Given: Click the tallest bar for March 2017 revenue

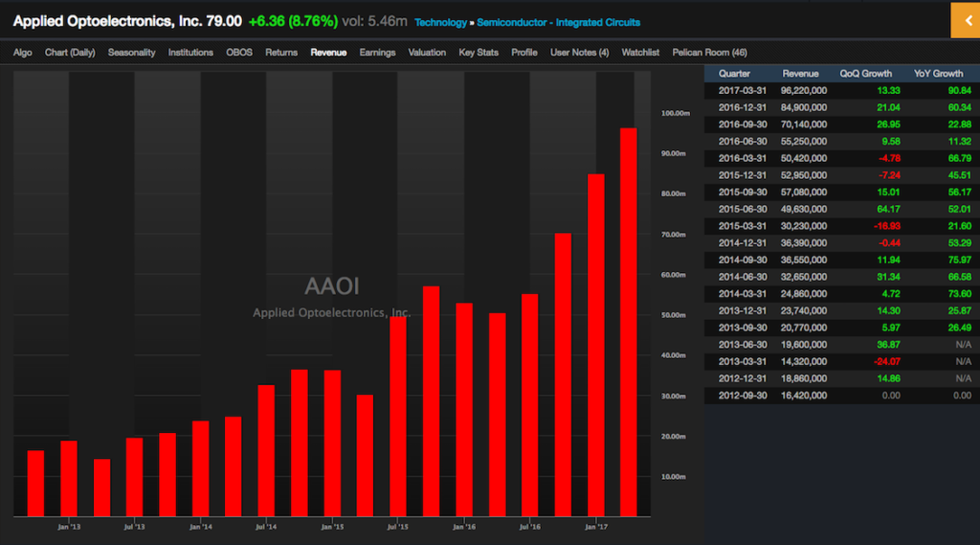Looking at the screenshot, I should pos(628,322).
